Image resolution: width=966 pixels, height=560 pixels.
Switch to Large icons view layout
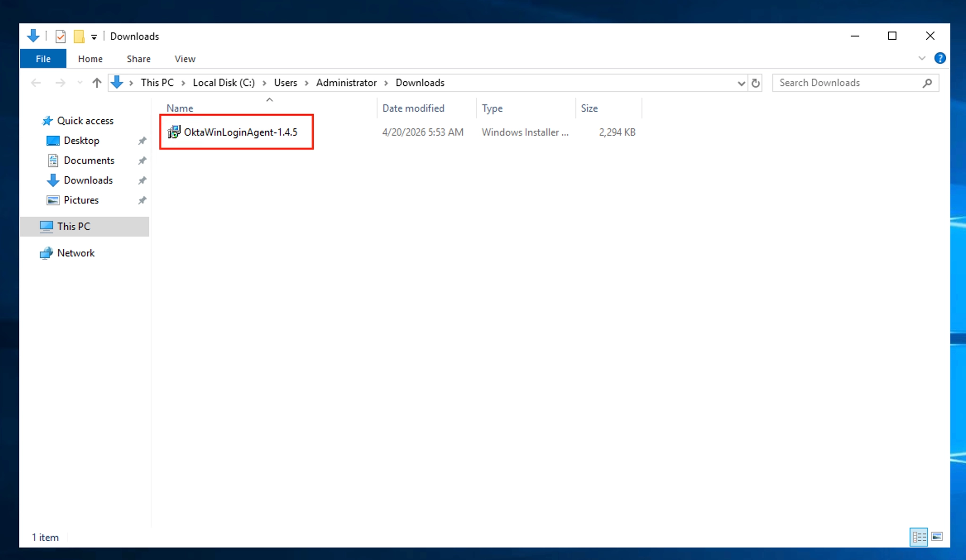(937, 537)
